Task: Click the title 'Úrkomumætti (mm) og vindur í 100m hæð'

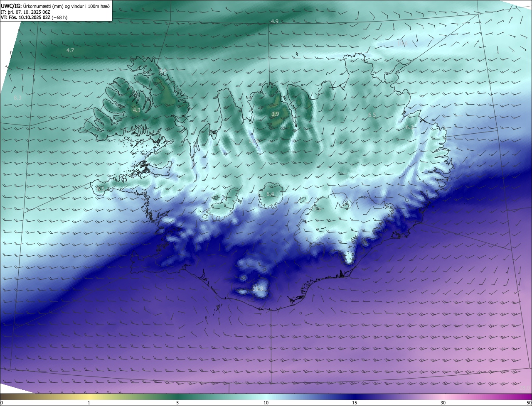Action: pos(66,6)
